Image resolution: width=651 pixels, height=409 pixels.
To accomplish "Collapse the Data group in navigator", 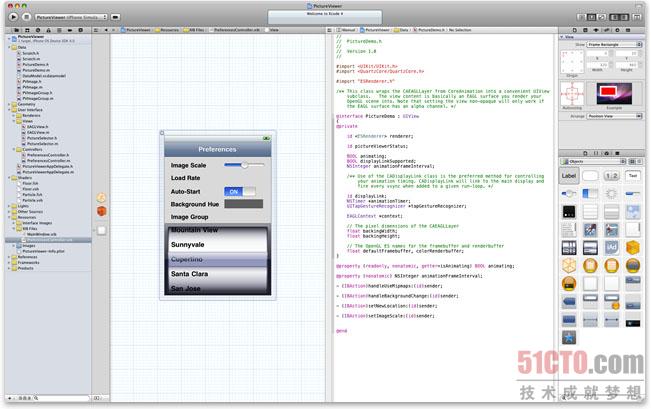I will click(x=9, y=48).
